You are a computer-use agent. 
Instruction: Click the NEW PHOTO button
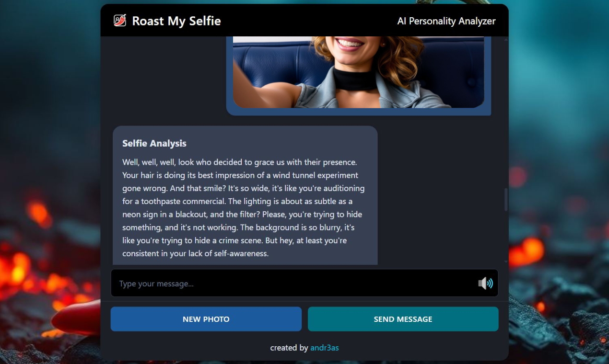(x=206, y=319)
